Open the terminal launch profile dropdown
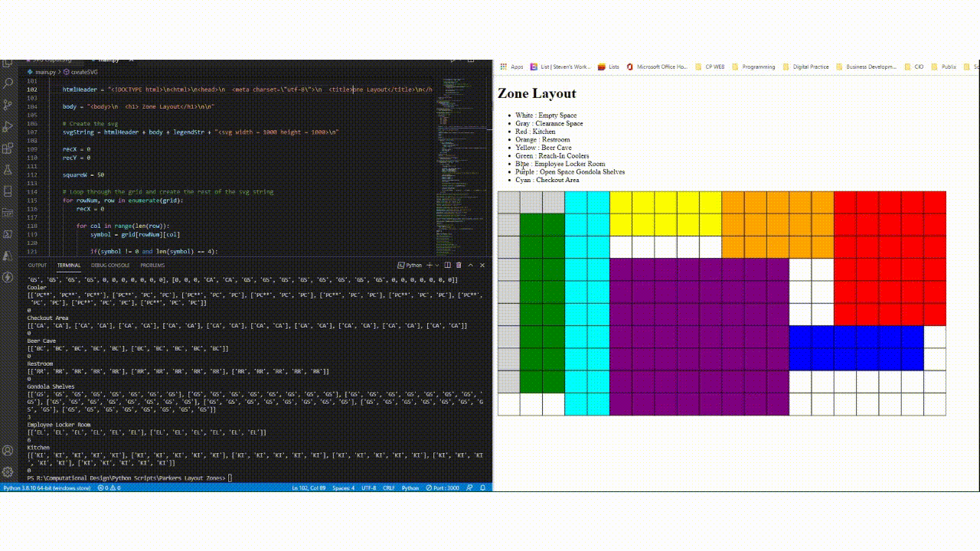 point(437,265)
